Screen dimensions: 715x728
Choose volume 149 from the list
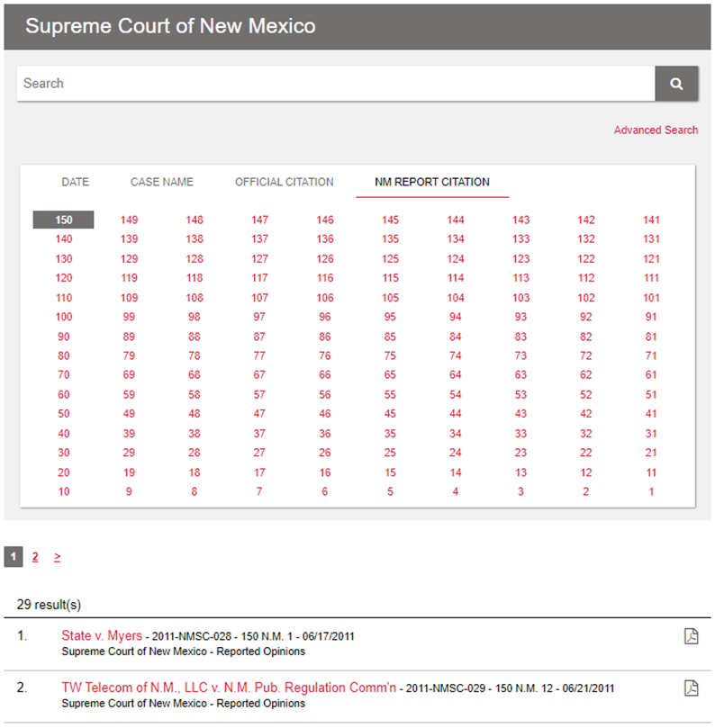[x=130, y=220]
